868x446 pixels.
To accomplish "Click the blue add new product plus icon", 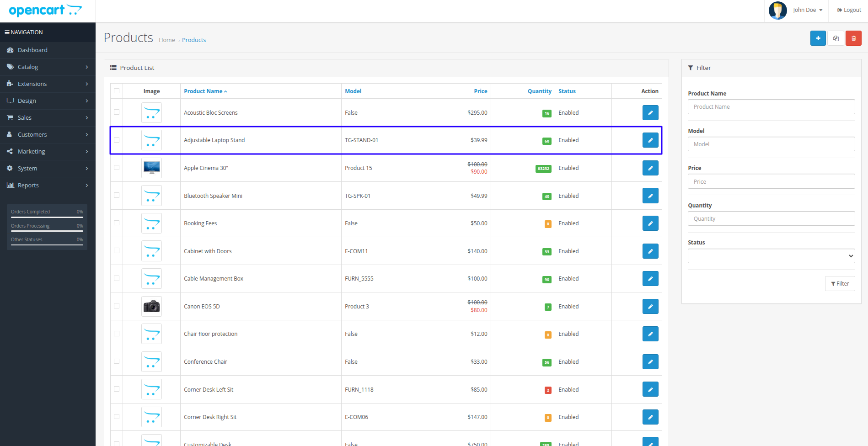I will (818, 38).
